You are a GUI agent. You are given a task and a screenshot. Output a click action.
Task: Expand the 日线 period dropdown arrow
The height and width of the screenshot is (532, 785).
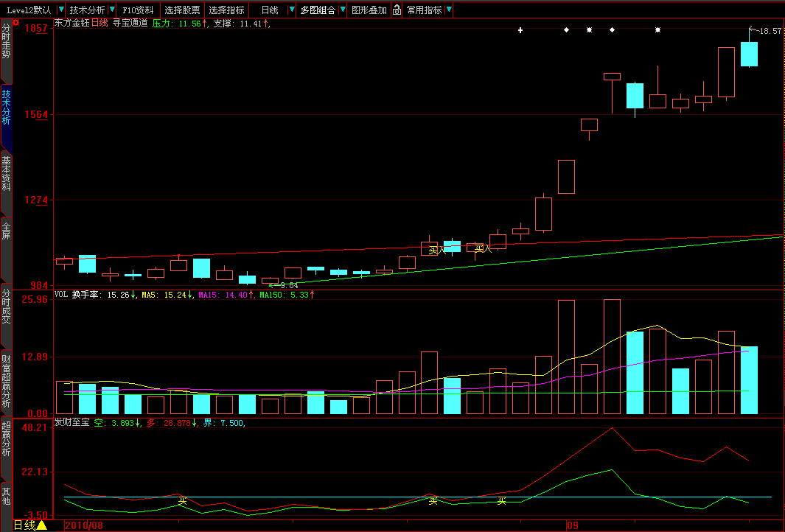292,10
